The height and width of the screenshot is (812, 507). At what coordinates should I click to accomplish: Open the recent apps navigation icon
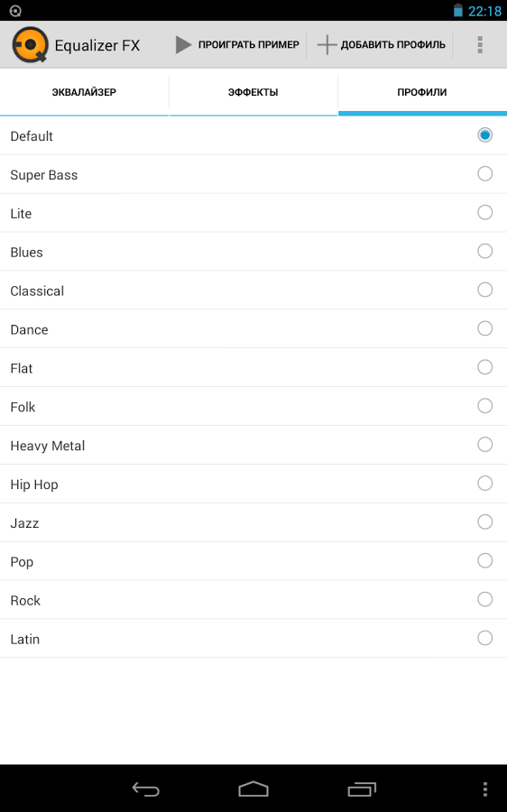coord(362,789)
